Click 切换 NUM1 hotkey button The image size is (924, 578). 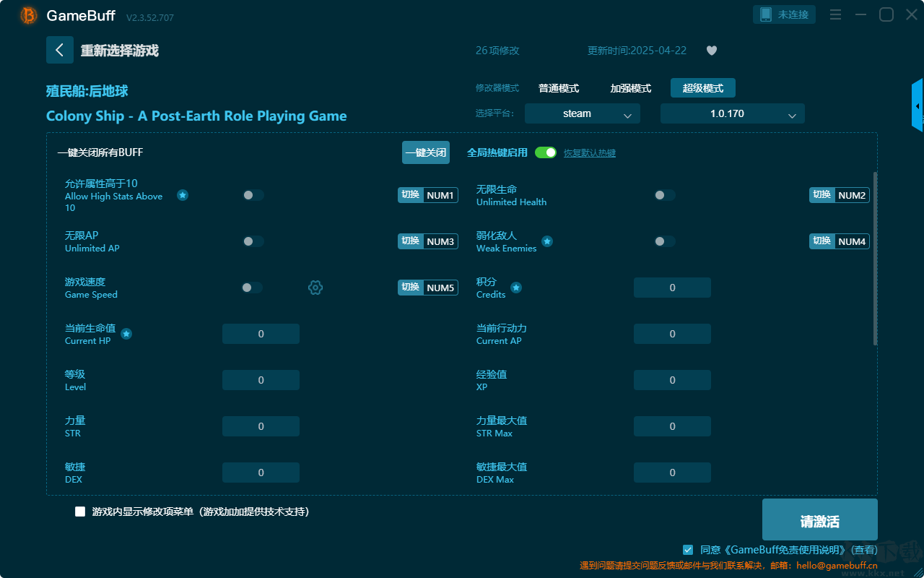[428, 195]
